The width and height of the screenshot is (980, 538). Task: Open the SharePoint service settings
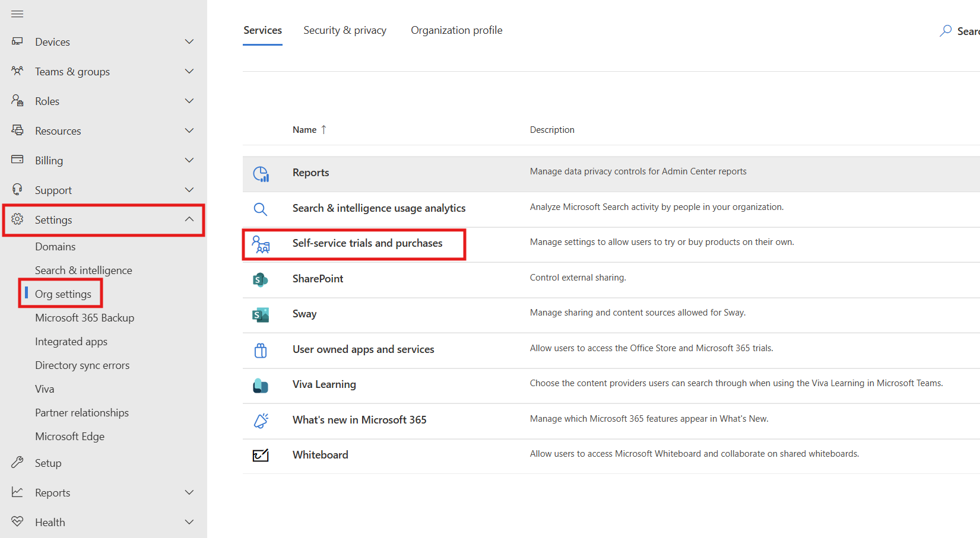(x=318, y=279)
